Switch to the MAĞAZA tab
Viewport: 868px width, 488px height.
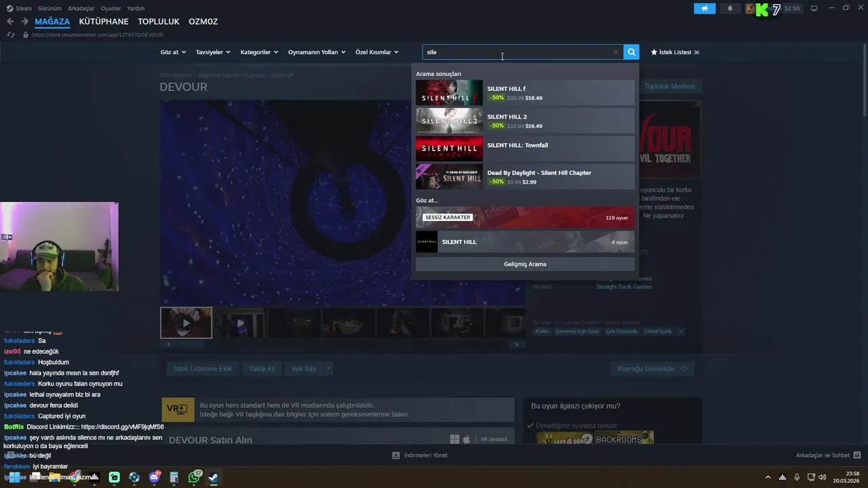coord(52,22)
